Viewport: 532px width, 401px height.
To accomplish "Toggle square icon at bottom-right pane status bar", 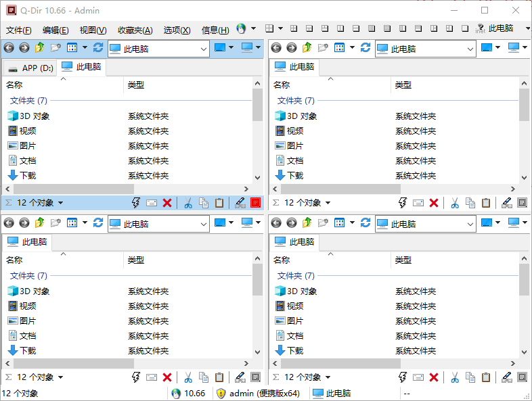I will tap(522, 377).
